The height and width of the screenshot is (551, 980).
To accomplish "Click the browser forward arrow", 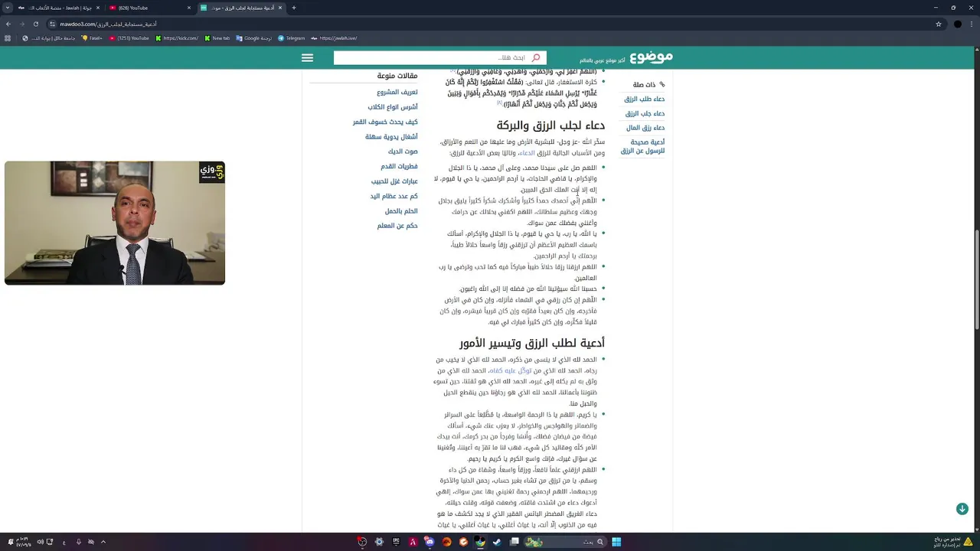I will (x=21, y=24).
